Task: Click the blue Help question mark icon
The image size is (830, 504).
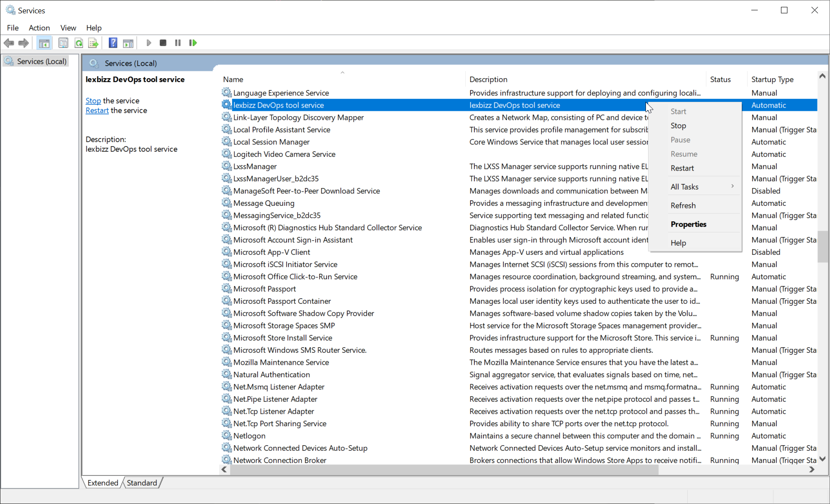Action: pyautogui.click(x=113, y=43)
